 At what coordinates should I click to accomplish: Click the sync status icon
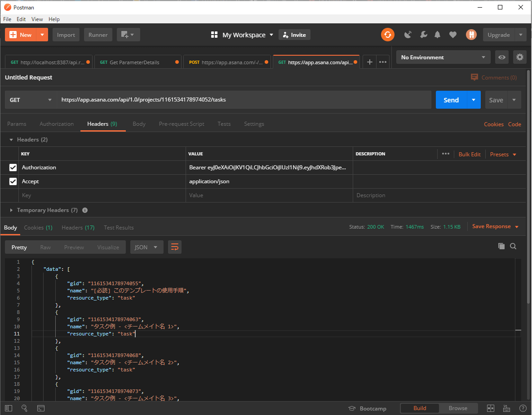tap(387, 35)
